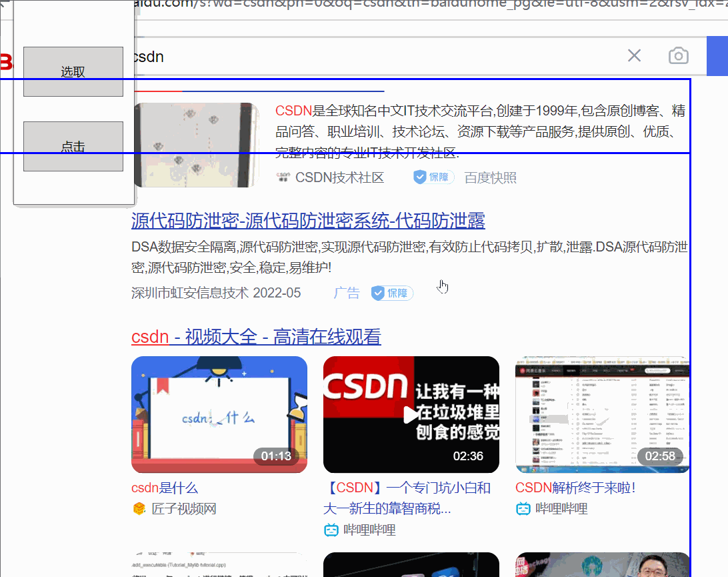Open the 源代码防泄密 result title link
728x577 pixels.
click(x=308, y=221)
